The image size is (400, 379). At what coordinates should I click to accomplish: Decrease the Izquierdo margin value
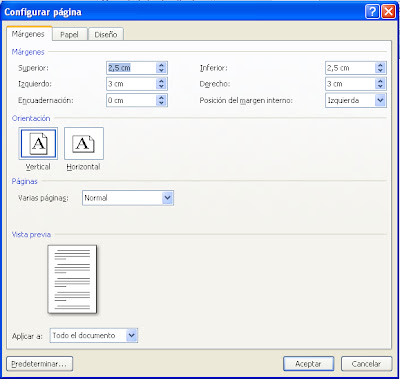(162, 87)
